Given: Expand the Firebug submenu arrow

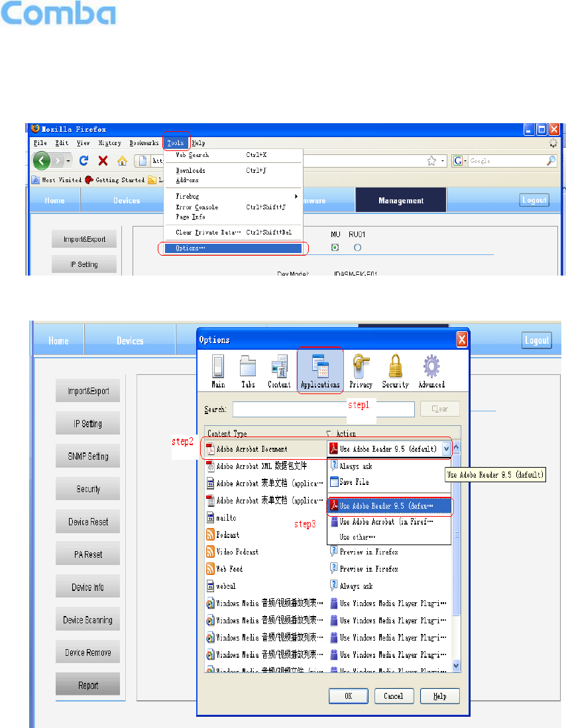Looking at the screenshot, I should tap(296, 196).
